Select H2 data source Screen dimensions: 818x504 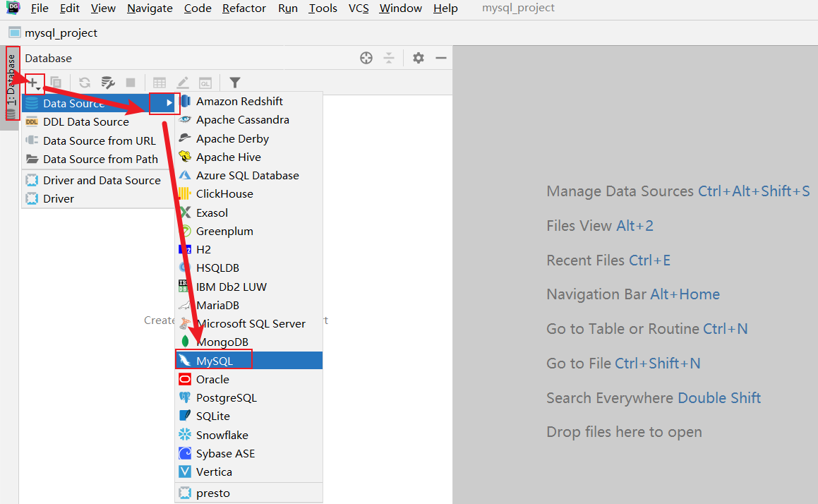[249, 249]
